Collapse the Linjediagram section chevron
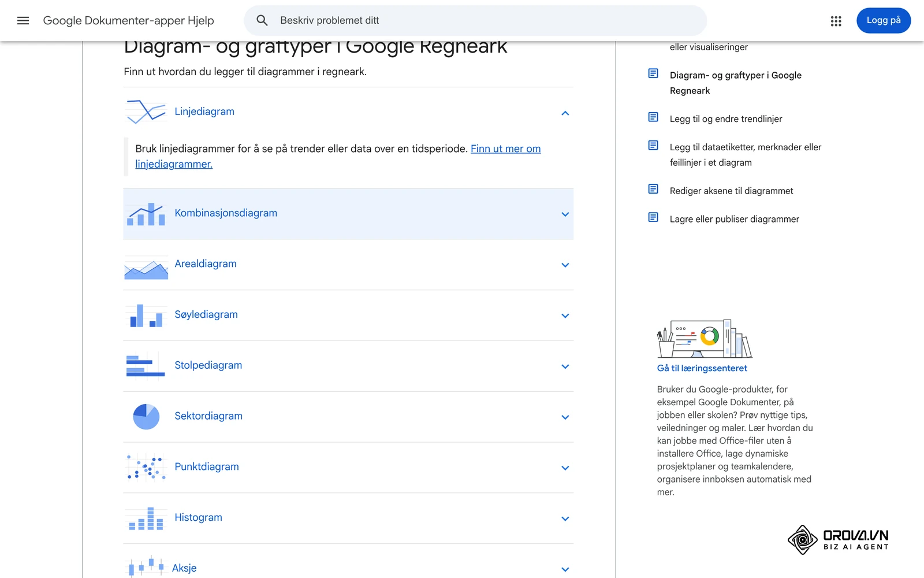The height and width of the screenshot is (578, 924). click(565, 113)
